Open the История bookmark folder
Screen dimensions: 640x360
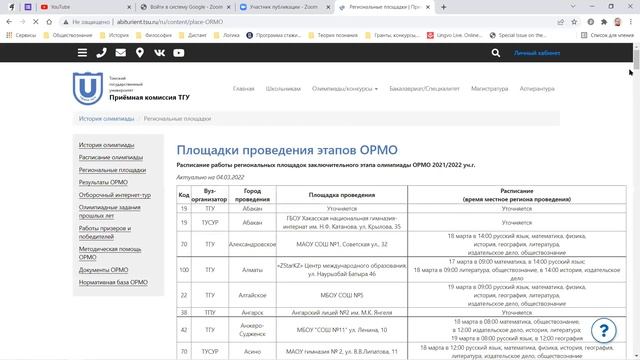[114, 35]
